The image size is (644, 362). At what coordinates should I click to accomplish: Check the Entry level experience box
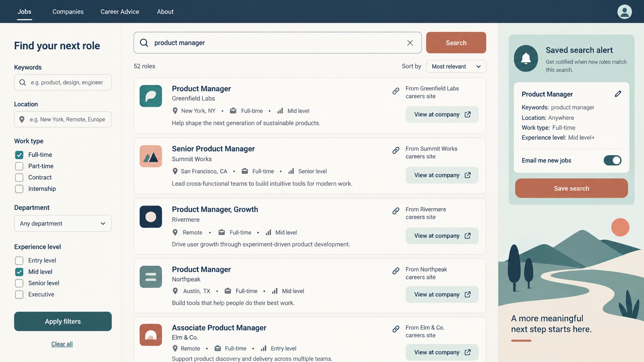19,260
